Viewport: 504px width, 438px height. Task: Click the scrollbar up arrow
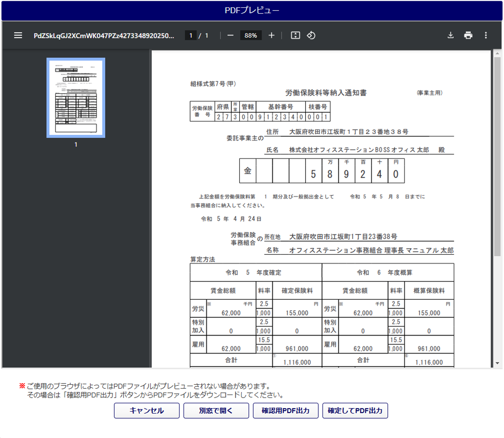click(497, 53)
